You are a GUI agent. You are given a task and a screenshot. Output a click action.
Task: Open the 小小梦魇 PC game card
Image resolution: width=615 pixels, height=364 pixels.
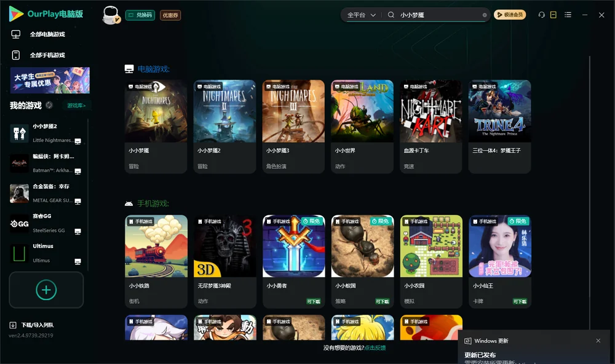pyautogui.click(x=156, y=127)
